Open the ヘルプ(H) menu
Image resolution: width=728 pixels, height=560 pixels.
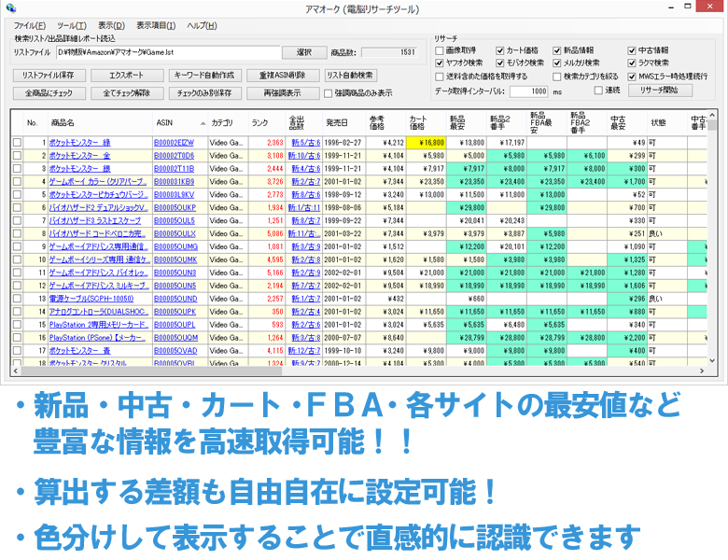click(x=202, y=25)
